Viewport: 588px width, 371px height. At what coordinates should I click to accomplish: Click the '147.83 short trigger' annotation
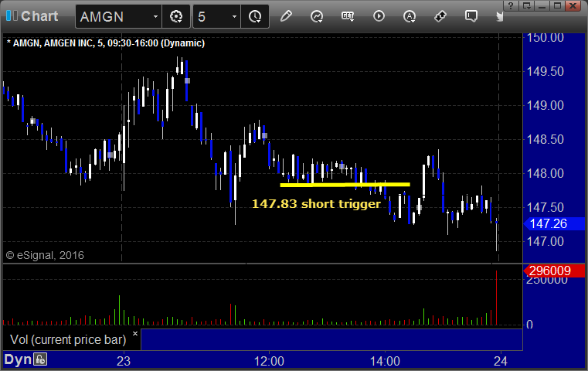click(316, 204)
